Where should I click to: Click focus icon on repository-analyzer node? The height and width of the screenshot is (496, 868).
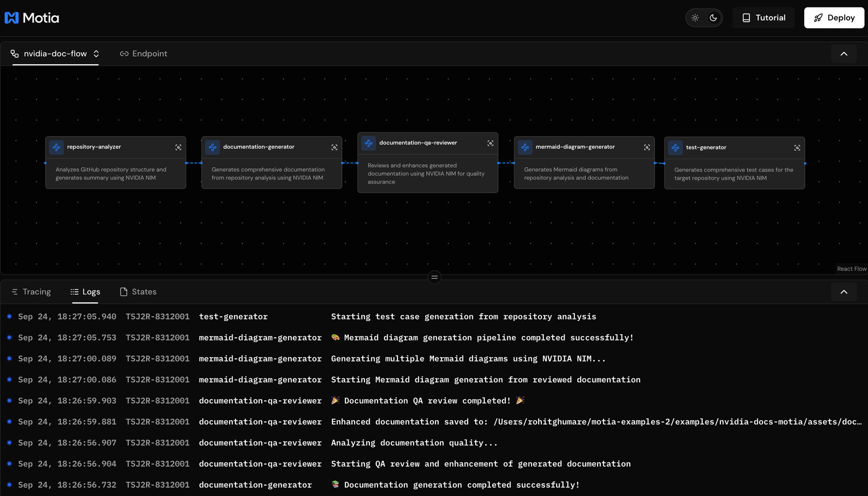pos(178,147)
